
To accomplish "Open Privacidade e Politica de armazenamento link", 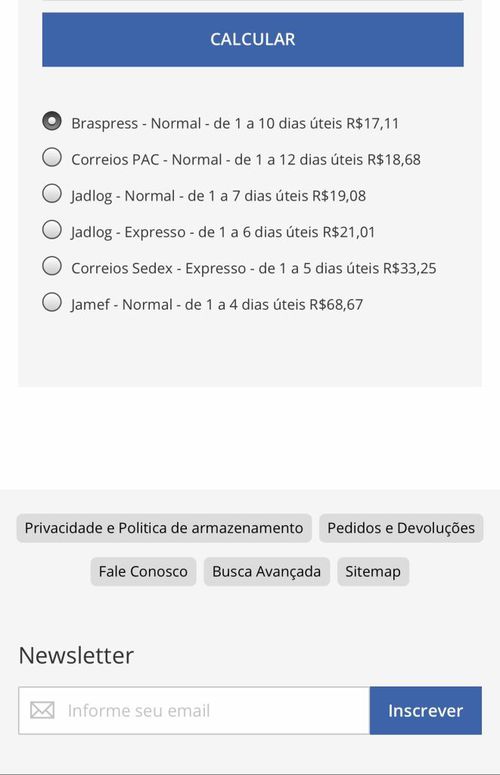I will [x=164, y=528].
